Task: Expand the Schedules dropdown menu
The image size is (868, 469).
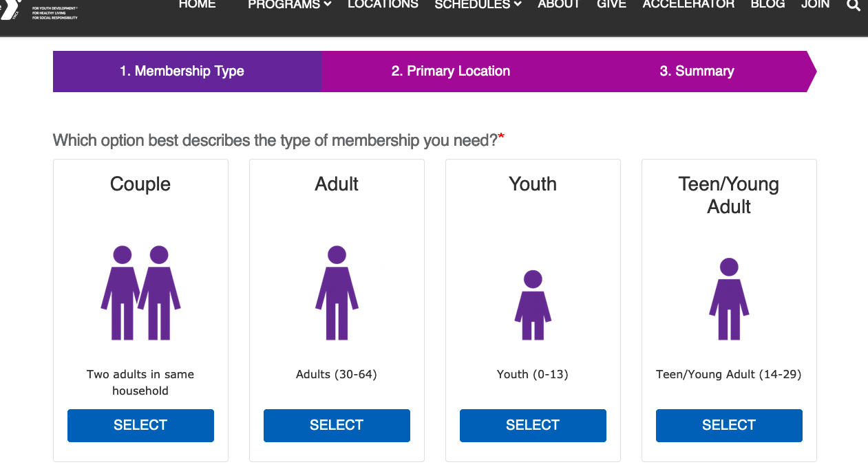Action: 478,4
